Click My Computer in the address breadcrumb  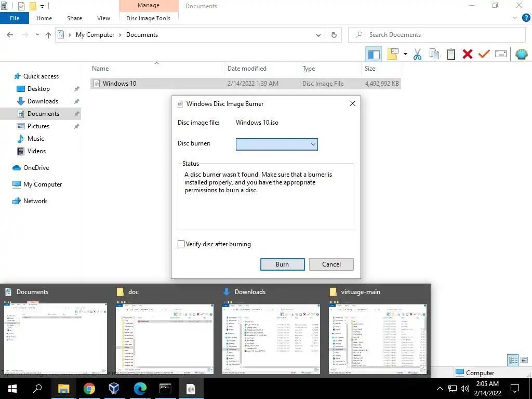pyautogui.click(x=95, y=35)
